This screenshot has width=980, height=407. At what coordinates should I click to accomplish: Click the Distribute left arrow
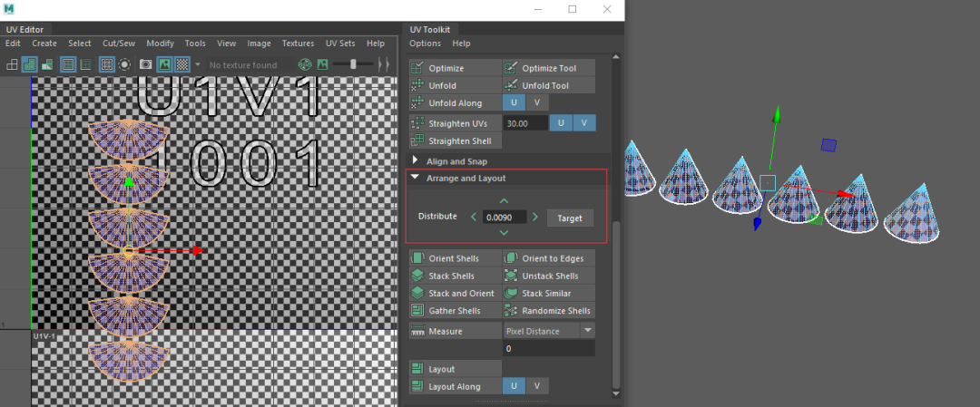[473, 218]
